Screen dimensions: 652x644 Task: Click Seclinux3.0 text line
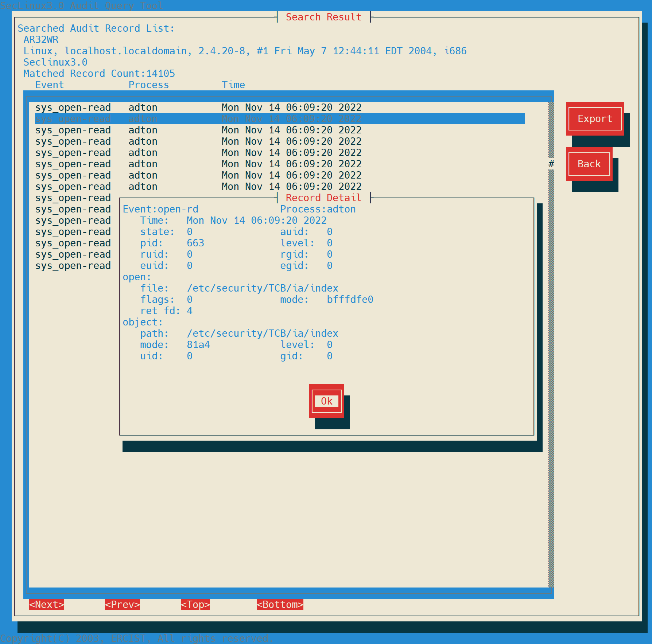pos(55,62)
